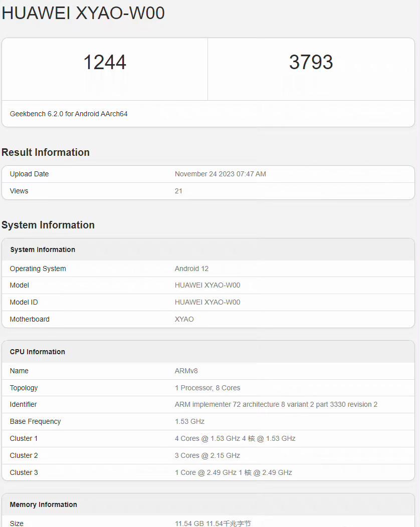Click the large System Information section heading

coord(48,225)
